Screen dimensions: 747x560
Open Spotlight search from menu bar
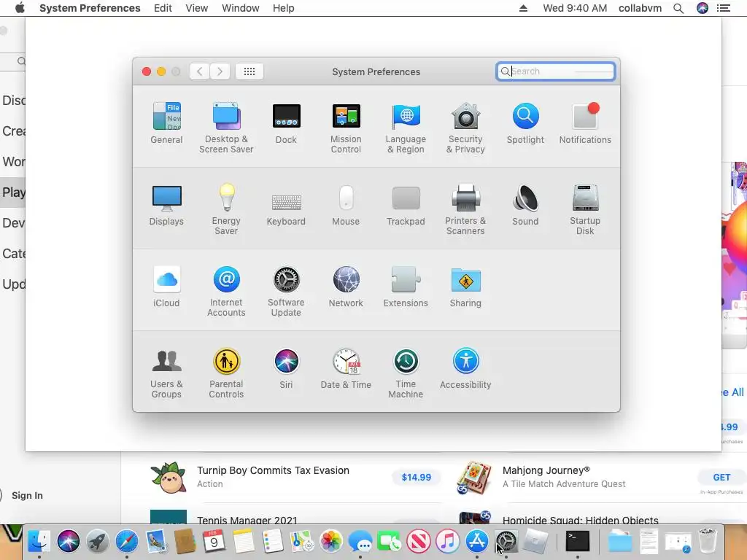point(678,8)
